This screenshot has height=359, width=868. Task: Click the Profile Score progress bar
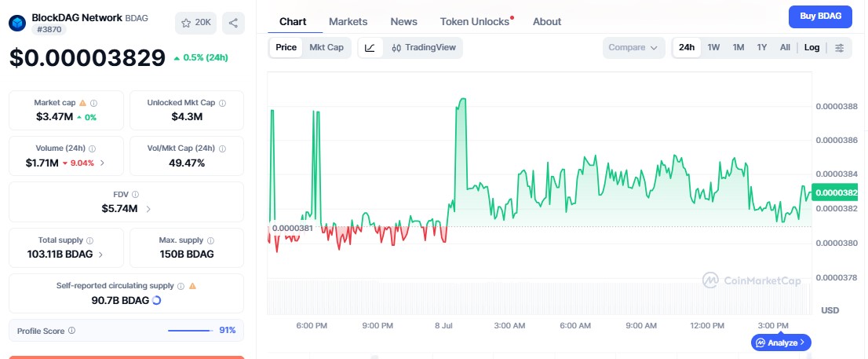[191, 331]
